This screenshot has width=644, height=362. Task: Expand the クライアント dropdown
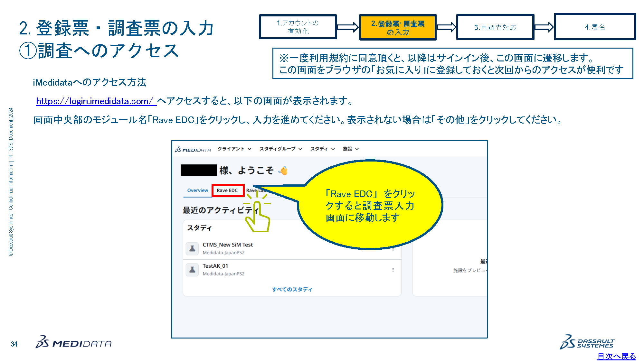pos(234,149)
